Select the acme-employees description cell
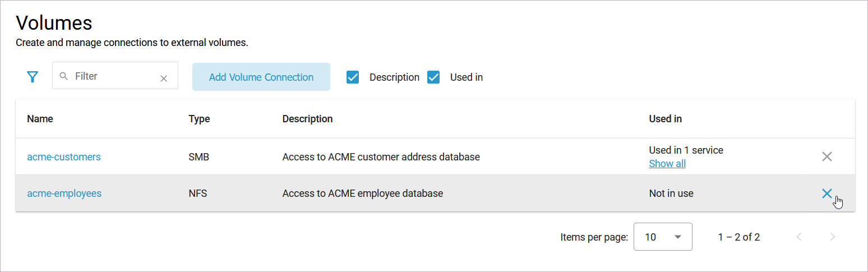This screenshot has width=868, height=272. tap(363, 193)
